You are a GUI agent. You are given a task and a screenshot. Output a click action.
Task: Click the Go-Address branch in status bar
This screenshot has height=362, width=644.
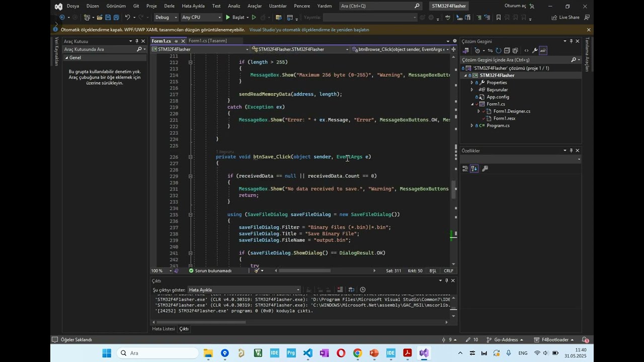506,340
